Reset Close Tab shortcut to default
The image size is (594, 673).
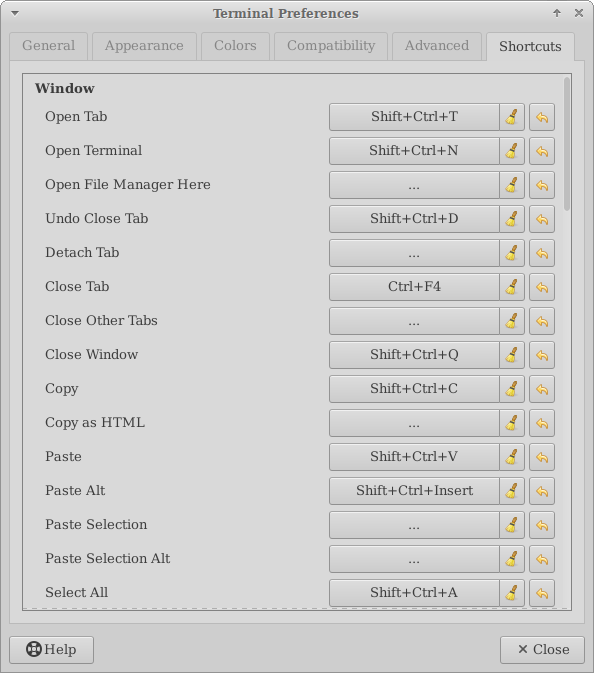click(x=542, y=287)
